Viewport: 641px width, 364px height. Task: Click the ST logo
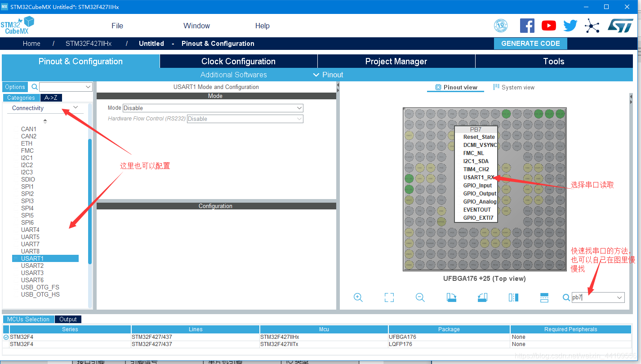(x=620, y=25)
